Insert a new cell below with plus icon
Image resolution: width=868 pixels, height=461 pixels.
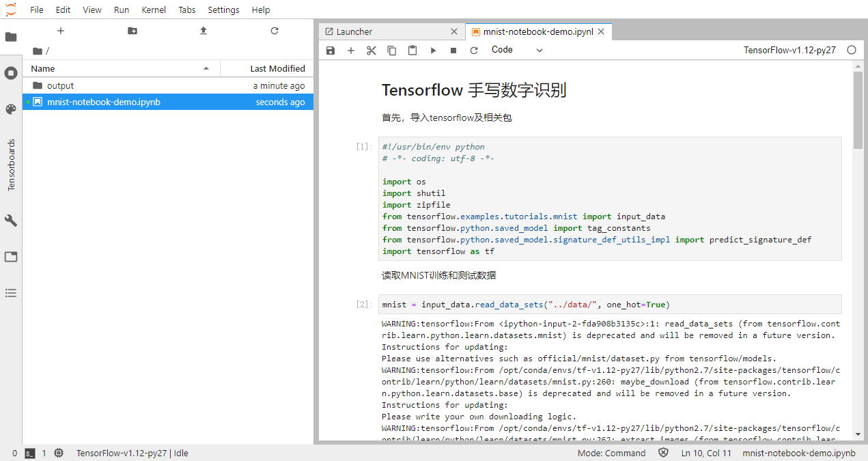(351, 51)
